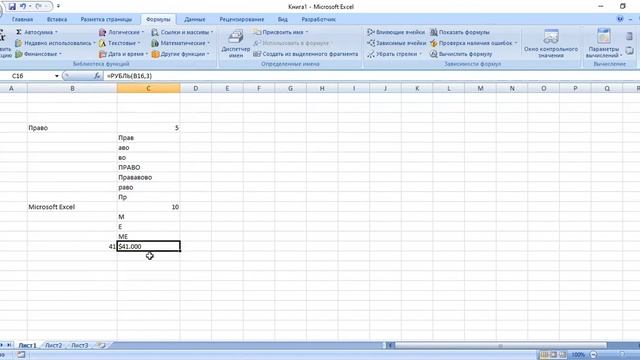640x360 pixels.
Task: Click Вычислить формулу
Action: [461, 54]
